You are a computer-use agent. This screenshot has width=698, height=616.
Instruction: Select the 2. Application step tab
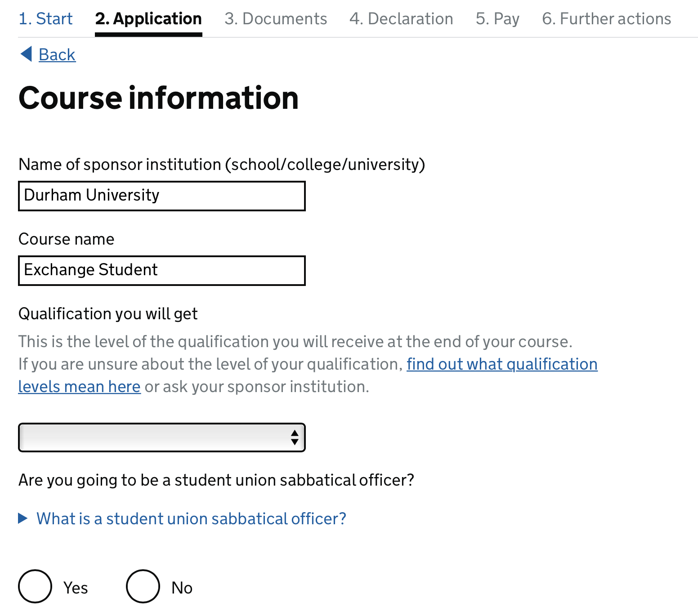pyautogui.click(x=148, y=19)
